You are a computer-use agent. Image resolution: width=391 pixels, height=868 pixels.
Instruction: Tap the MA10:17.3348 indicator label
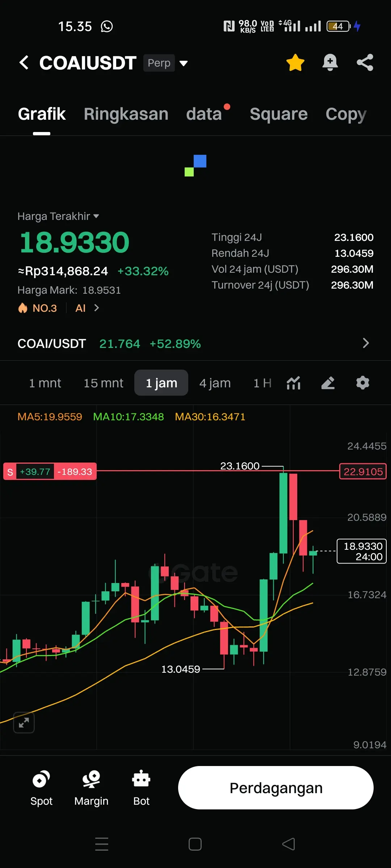click(129, 417)
